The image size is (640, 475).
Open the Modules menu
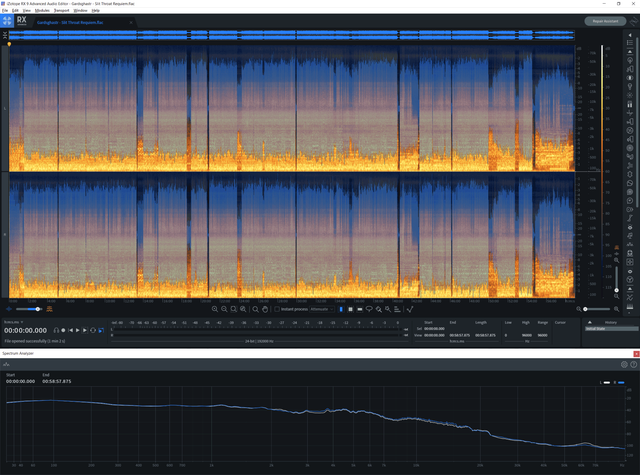[x=42, y=10]
